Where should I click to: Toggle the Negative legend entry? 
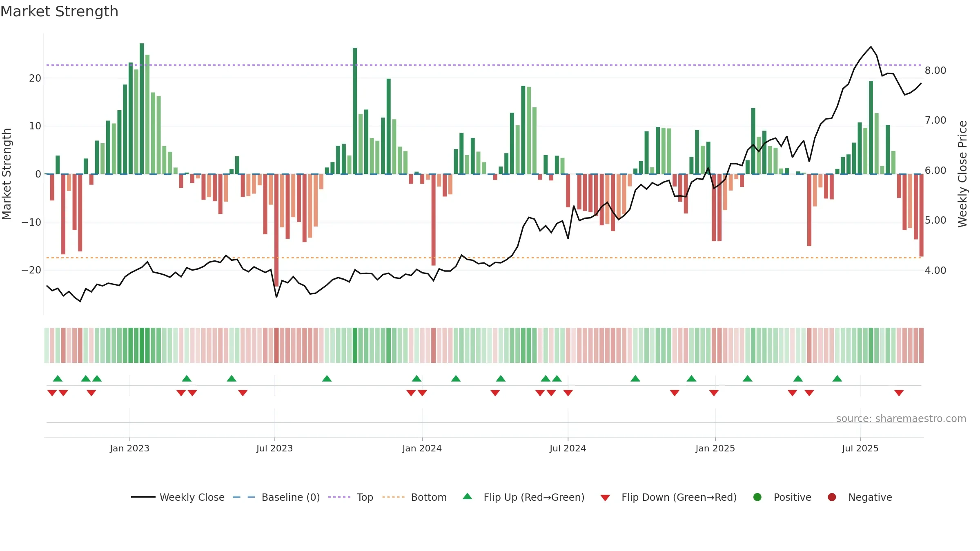[860, 497]
